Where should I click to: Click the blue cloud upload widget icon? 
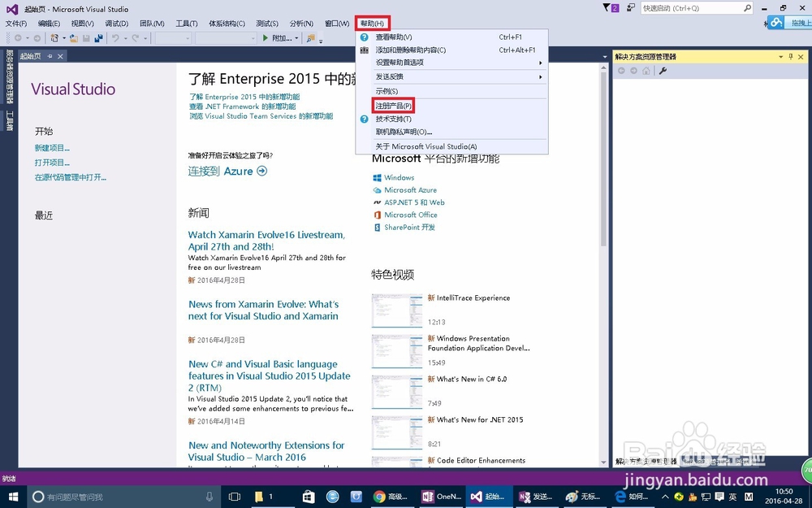(x=775, y=22)
